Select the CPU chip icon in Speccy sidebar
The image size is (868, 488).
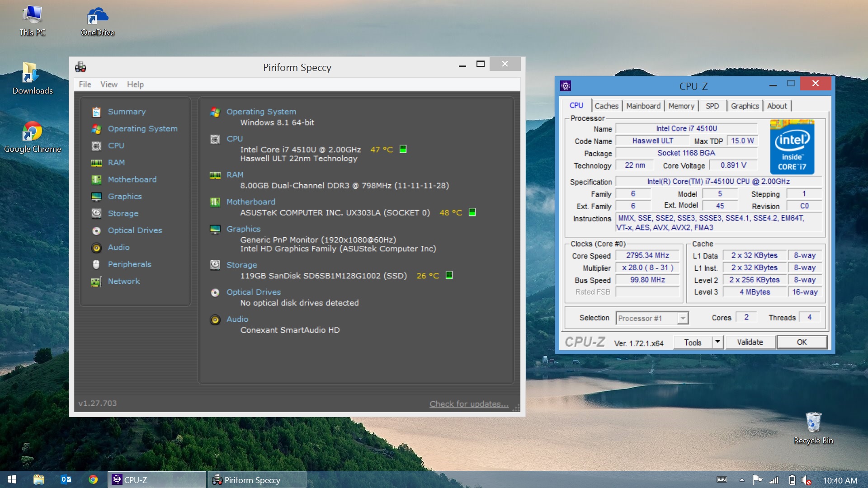click(x=96, y=146)
